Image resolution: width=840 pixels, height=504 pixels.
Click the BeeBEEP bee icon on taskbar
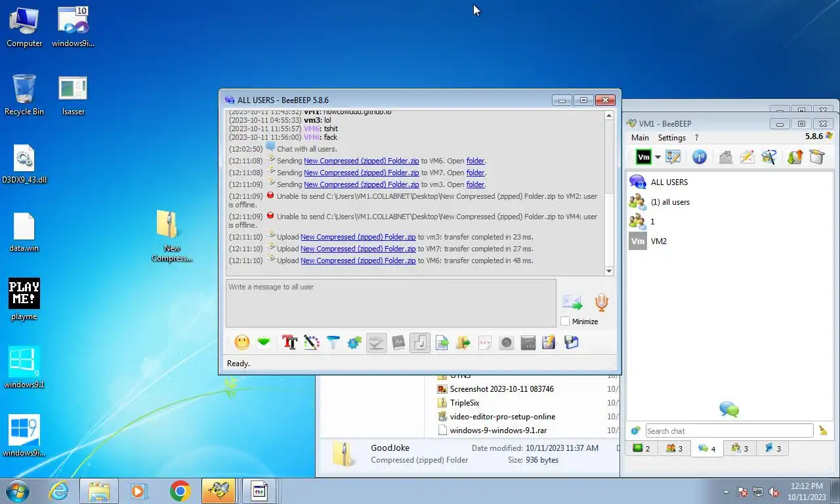pos(218,490)
